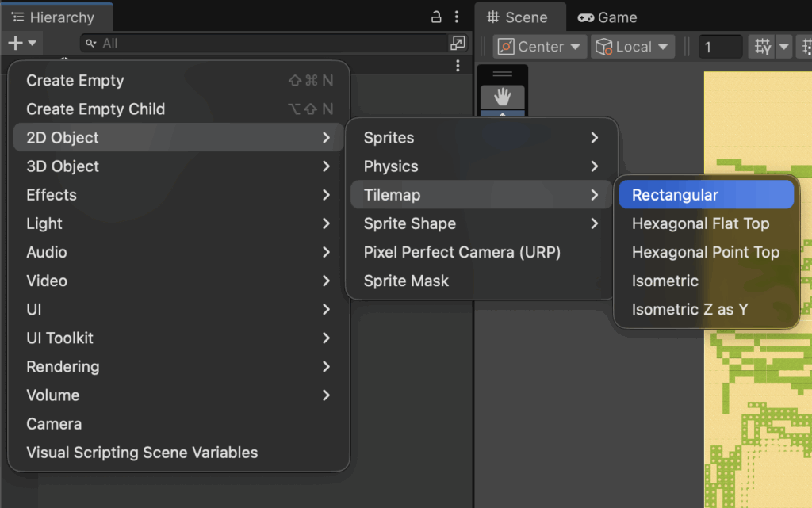Open the Hierarchy panel three-dot options menu
Image resolution: width=812 pixels, height=508 pixels.
click(x=457, y=17)
